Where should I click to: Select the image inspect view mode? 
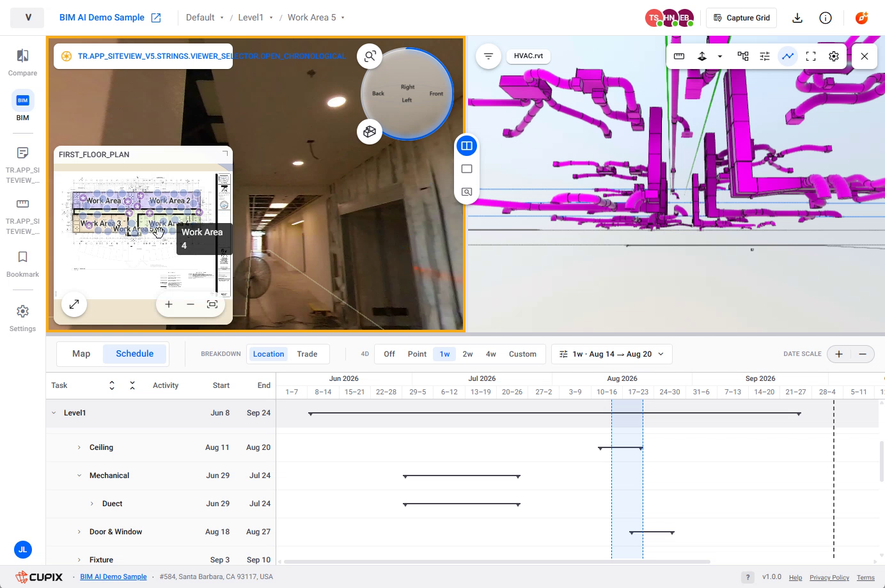coord(467,192)
